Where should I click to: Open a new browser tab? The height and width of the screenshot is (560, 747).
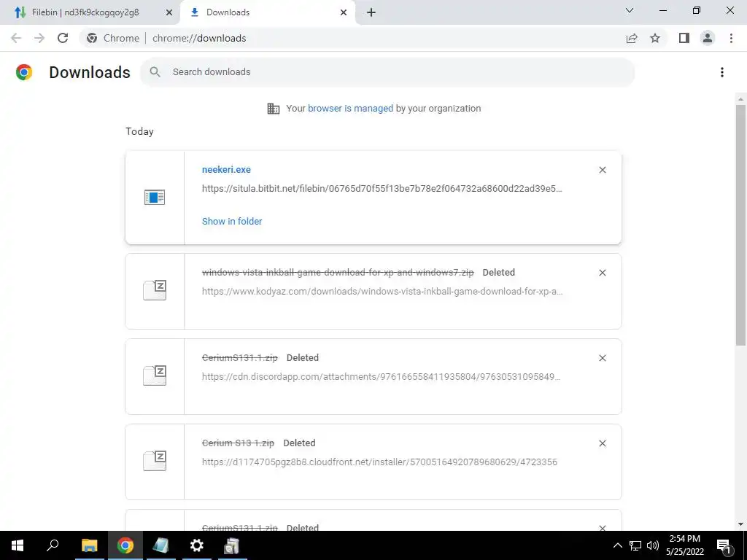pyautogui.click(x=371, y=13)
